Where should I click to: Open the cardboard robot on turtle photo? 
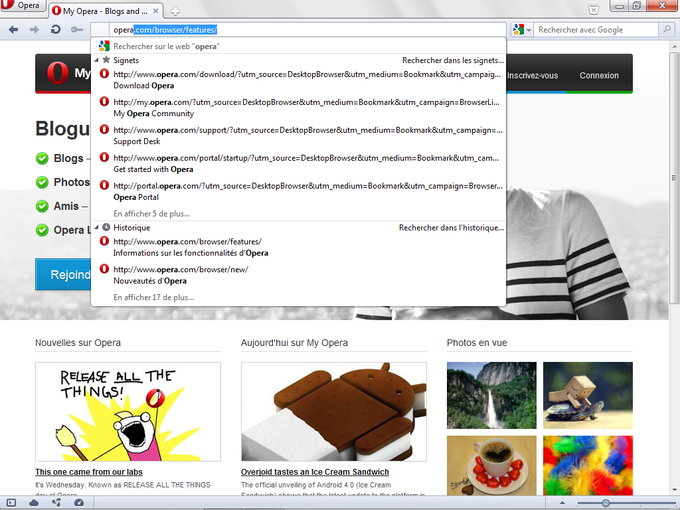(x=588, y=396)
